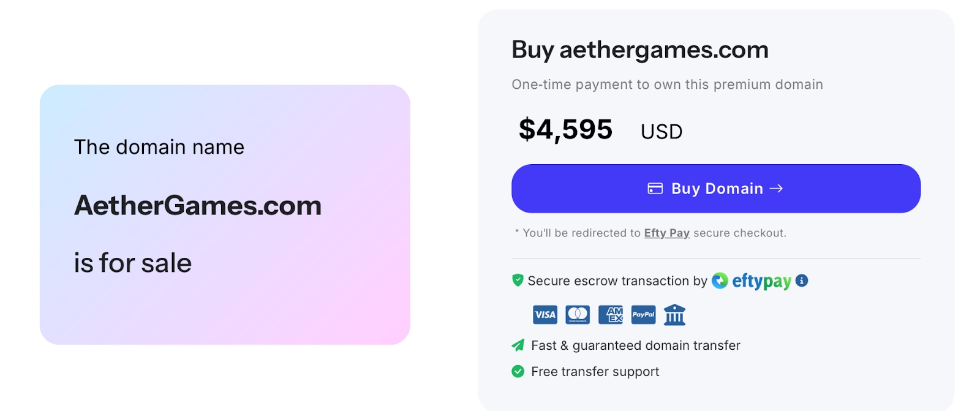Click the paper plane transfer icon

(x=518, y=345)
